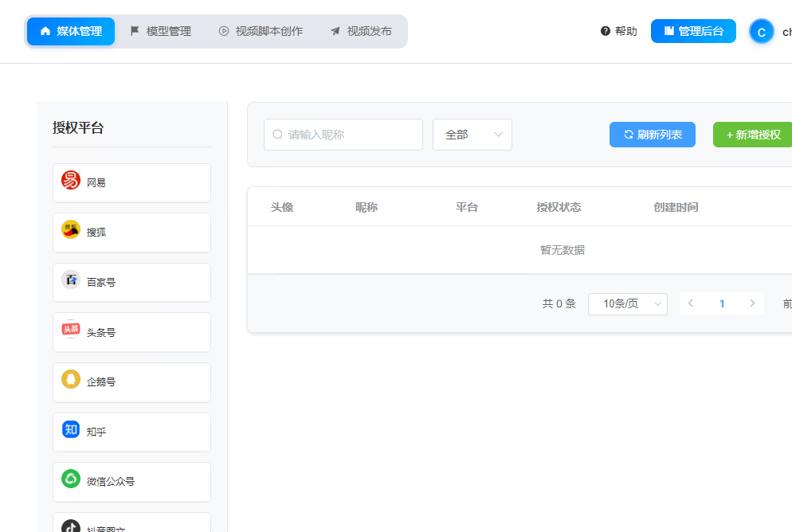Select the 网易 platform card text
This screenshot has width=792, height=532.
coord(96,182)
